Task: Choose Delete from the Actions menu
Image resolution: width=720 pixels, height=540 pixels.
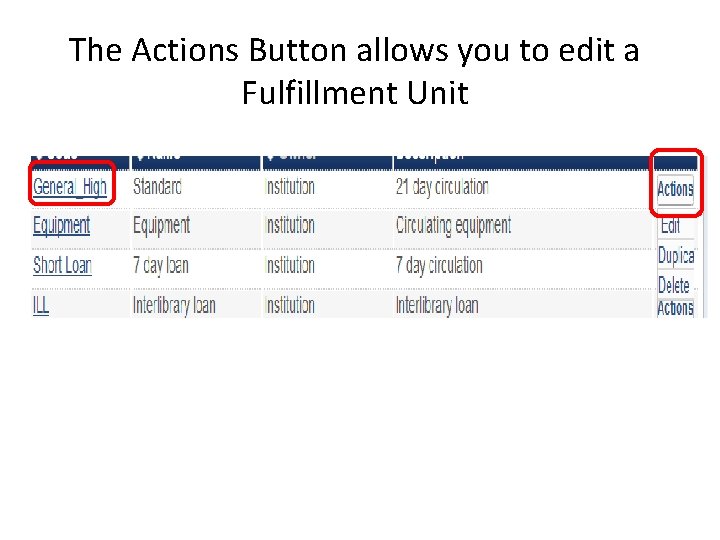Action: pyautogui.click(x=673, y=286)
